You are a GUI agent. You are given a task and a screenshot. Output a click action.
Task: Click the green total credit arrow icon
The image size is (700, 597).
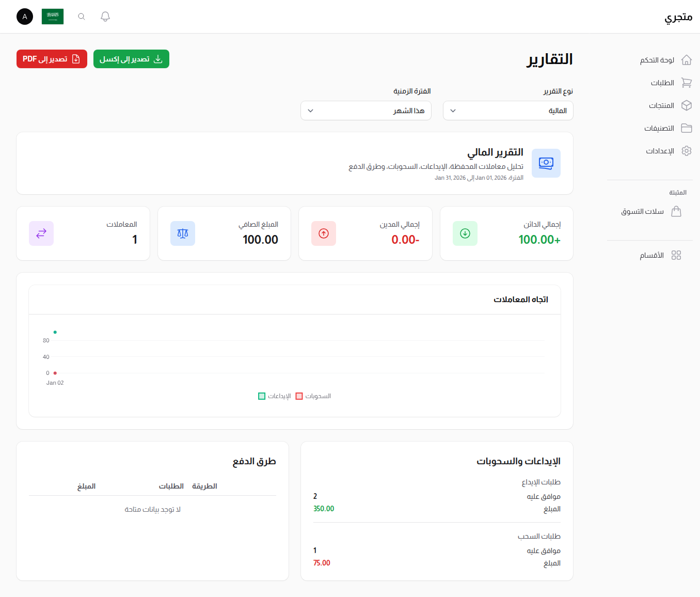click(465, 233)
